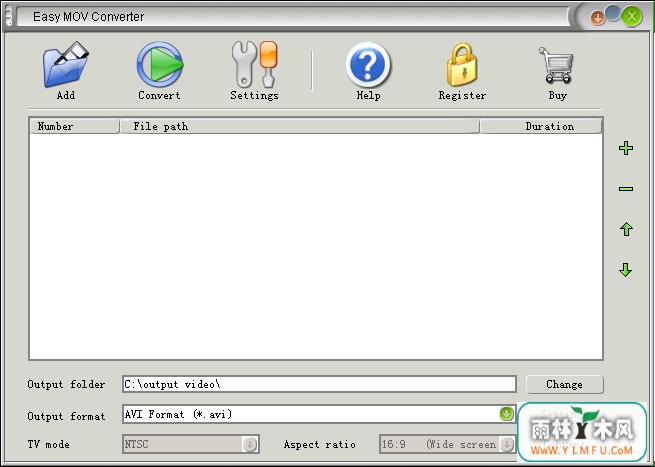Open Settings wrench and screwdriver icon
Image resolution: width=655 pixels, height=467 pixels.
[254, 64]
